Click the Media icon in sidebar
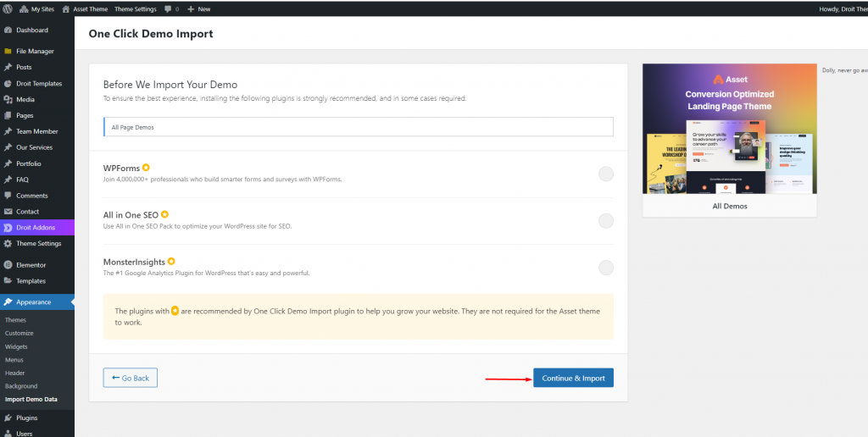This screenshot has width=868, height=437. click(8, 99)
